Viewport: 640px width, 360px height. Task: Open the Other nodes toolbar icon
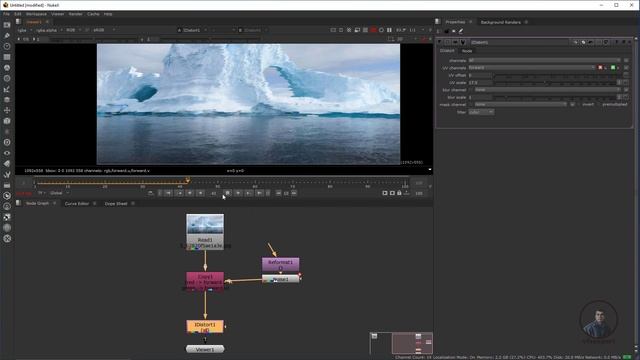click(x=7, y=185)
